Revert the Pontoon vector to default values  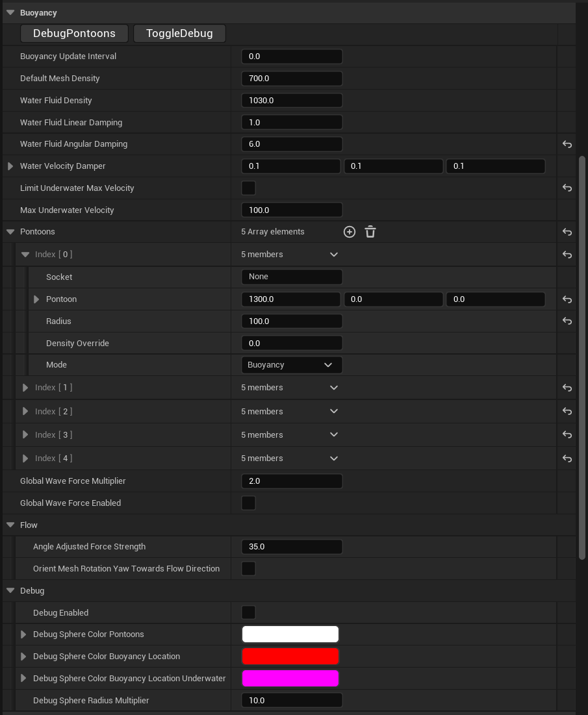(x=566, y=299)
